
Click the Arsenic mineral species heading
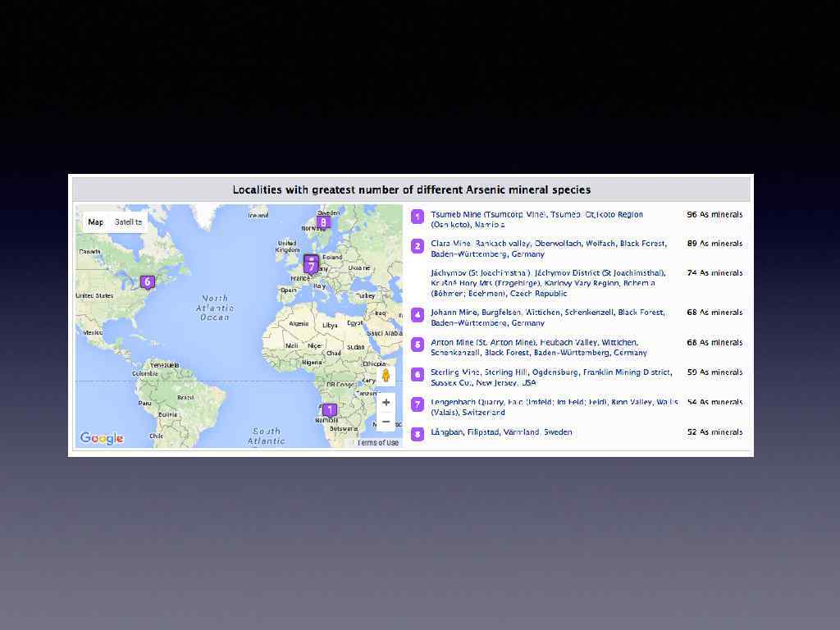pyautogui.click(x=412, y=189)
